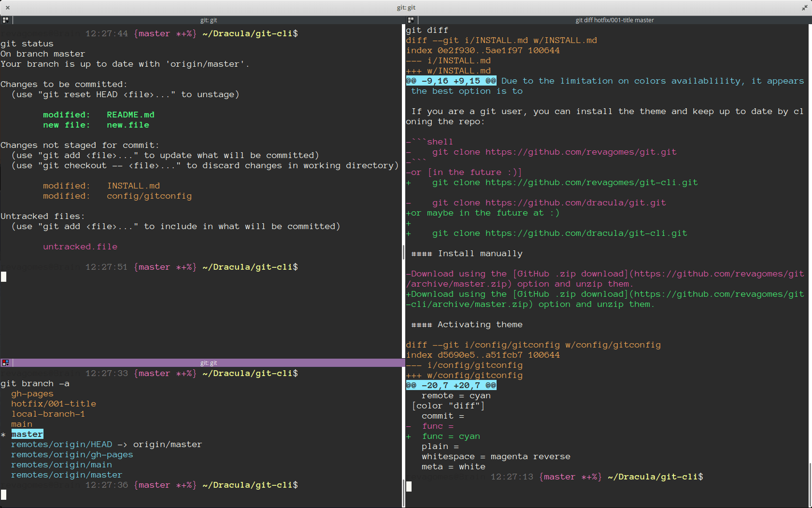This screenshot has width=812, height=508.
Task: Open the group menu icon on the top-left git pane
Action: point(5,20)
